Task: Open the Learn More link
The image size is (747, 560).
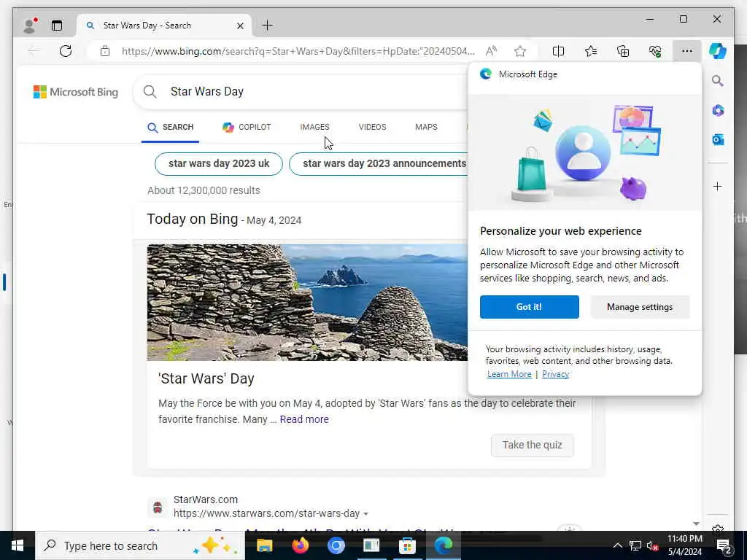Action: pos(509,374)
